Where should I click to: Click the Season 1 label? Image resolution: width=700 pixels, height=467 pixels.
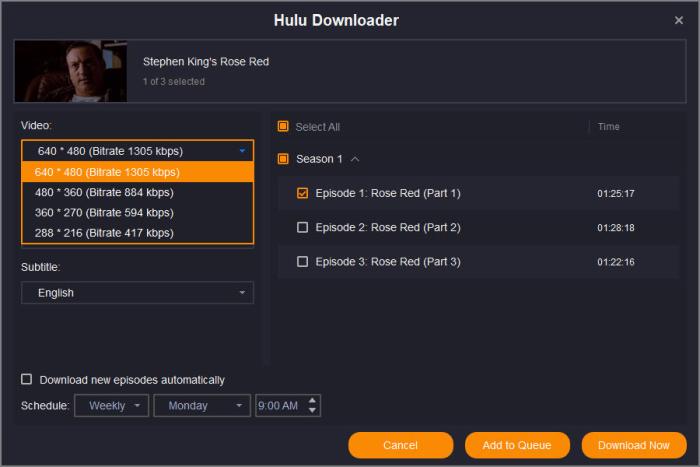click(x=319, y=159)
